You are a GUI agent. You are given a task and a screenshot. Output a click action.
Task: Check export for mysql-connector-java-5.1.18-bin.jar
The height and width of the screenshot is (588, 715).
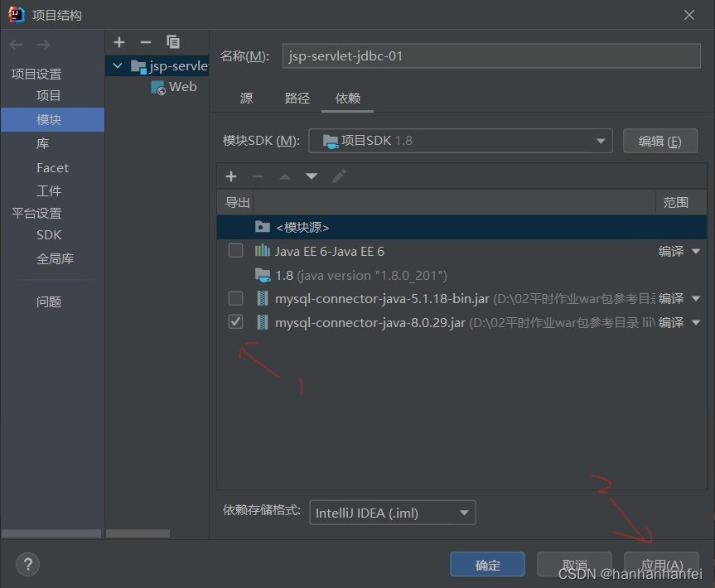pyautogui.click(x=235, y=298)
